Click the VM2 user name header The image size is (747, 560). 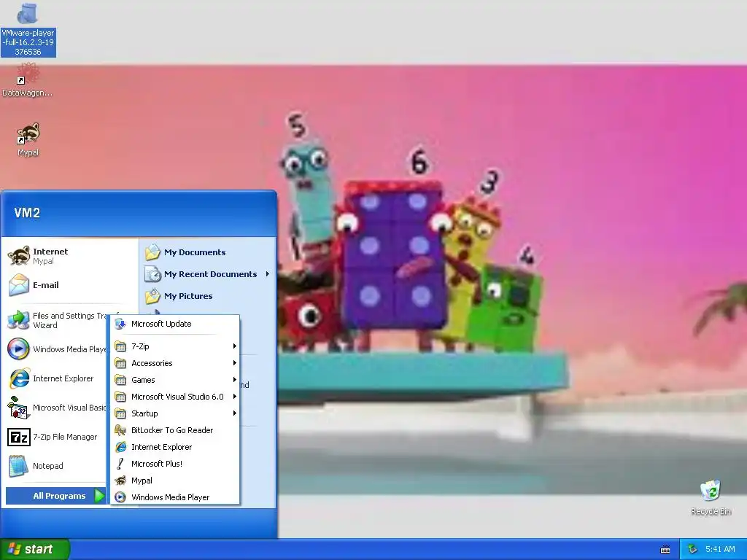[27, 213]
